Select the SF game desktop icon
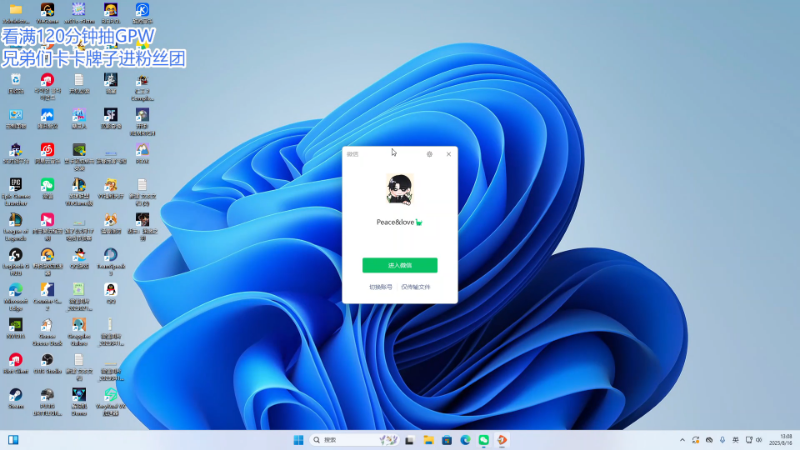 point(111,118)
